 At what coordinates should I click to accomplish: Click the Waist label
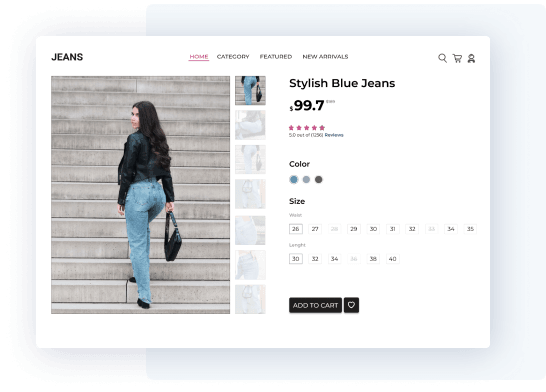[x=296, y=215]
